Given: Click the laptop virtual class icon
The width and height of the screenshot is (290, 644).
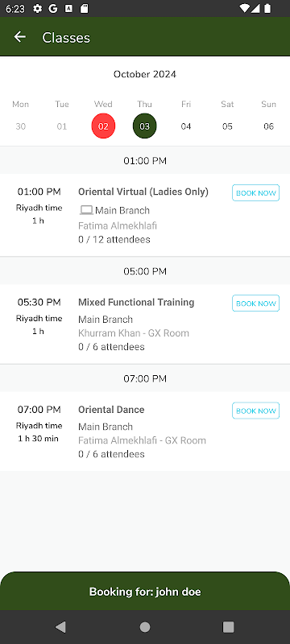Looking at the screenshot, I should coord(86,210).
